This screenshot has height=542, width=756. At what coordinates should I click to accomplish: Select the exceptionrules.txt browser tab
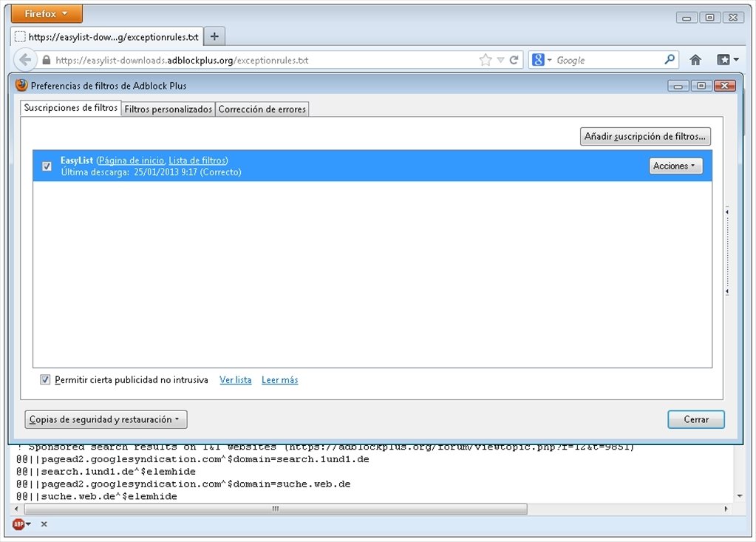pos(106,37)
